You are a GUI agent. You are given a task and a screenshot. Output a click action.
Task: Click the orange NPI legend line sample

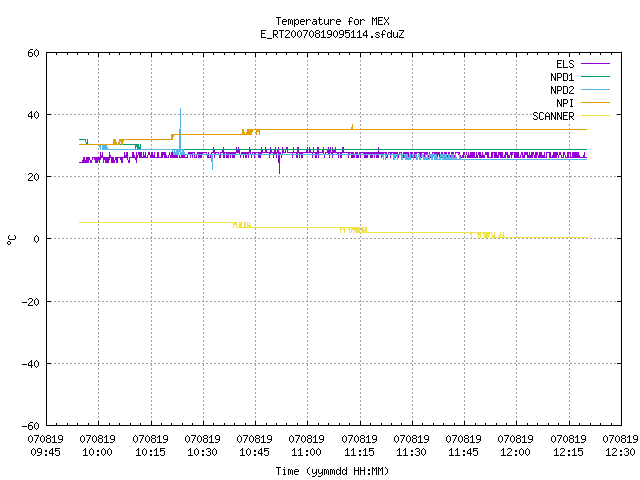tap(595, 102)
